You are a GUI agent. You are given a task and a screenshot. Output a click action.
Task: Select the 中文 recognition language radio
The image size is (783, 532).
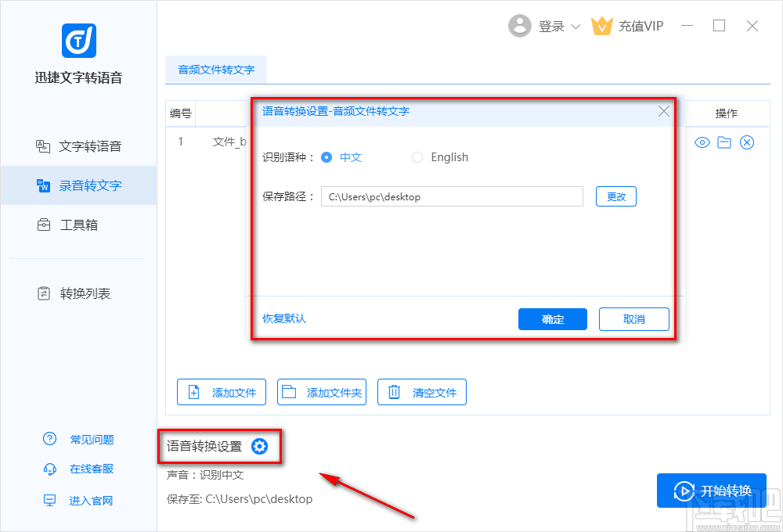point(327,157)
